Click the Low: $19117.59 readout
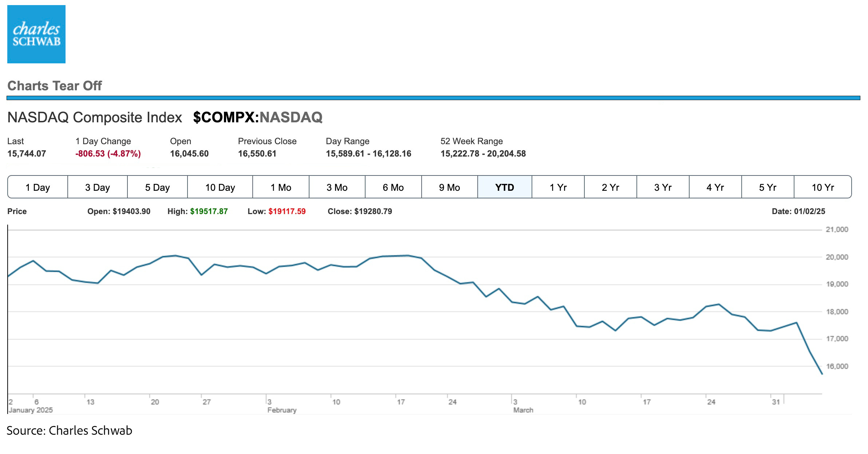The image size is (868, 454). coord(277,211)
